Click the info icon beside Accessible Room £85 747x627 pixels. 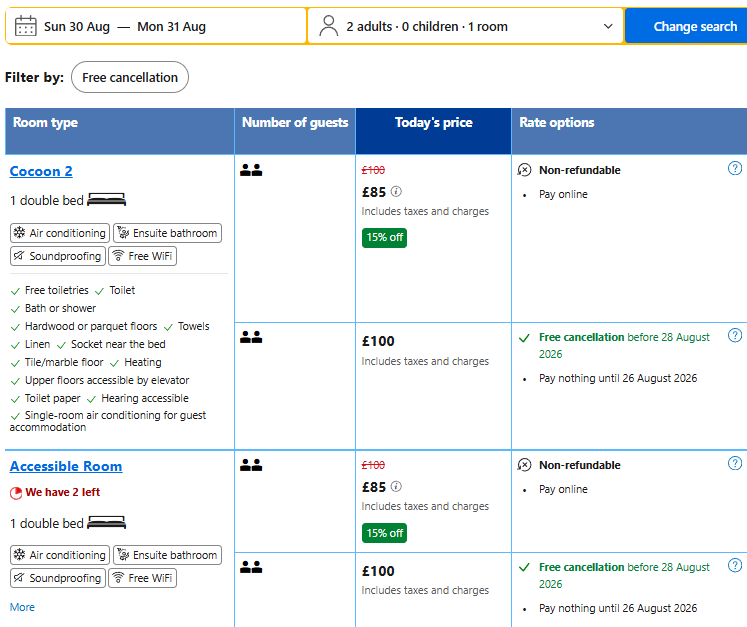tap(396, 486)
